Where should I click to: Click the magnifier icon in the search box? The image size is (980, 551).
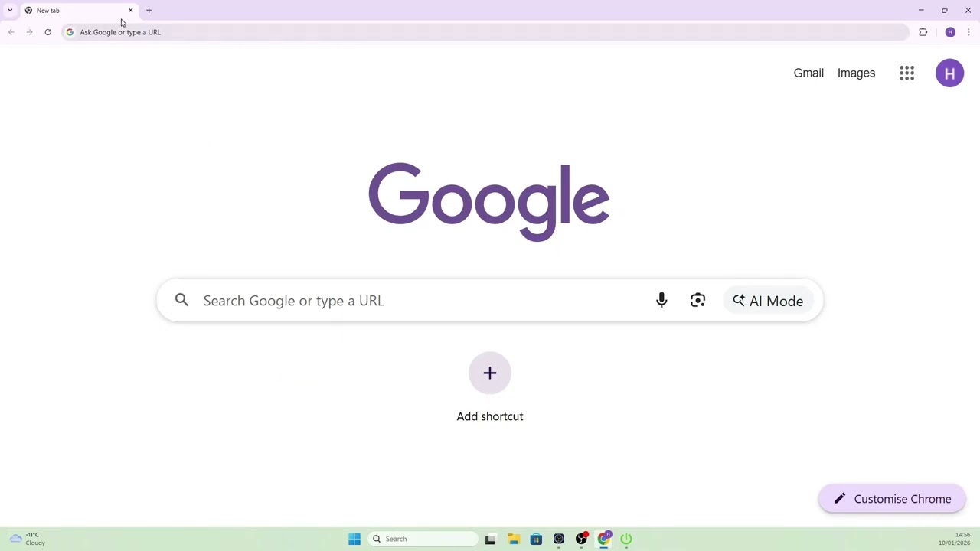point(181,300)
